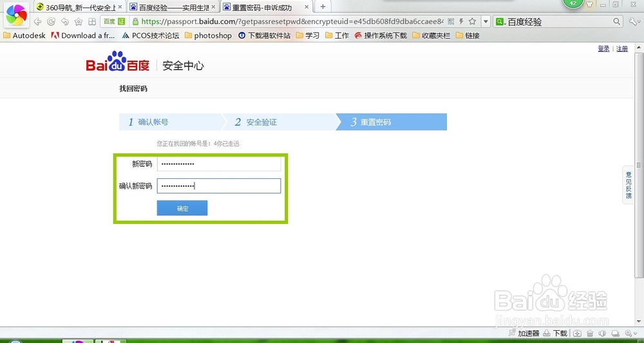Click the search engine selector icon

500,22
